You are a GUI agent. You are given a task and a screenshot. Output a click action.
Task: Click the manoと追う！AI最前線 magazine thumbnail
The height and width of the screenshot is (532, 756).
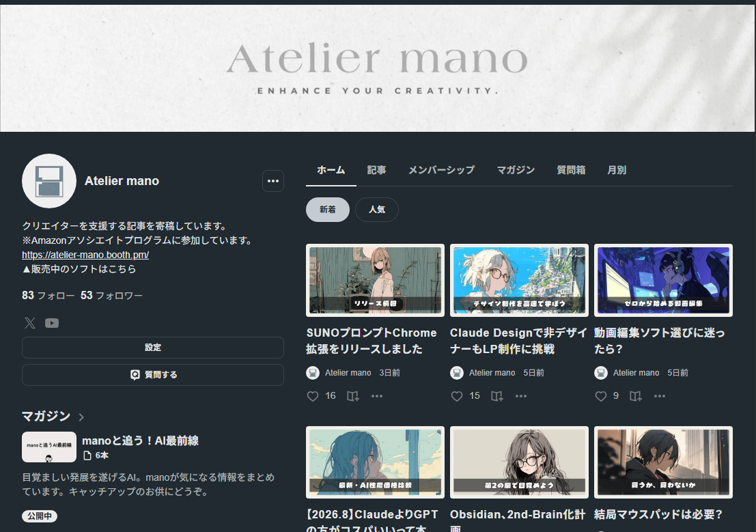pos(49,447)
